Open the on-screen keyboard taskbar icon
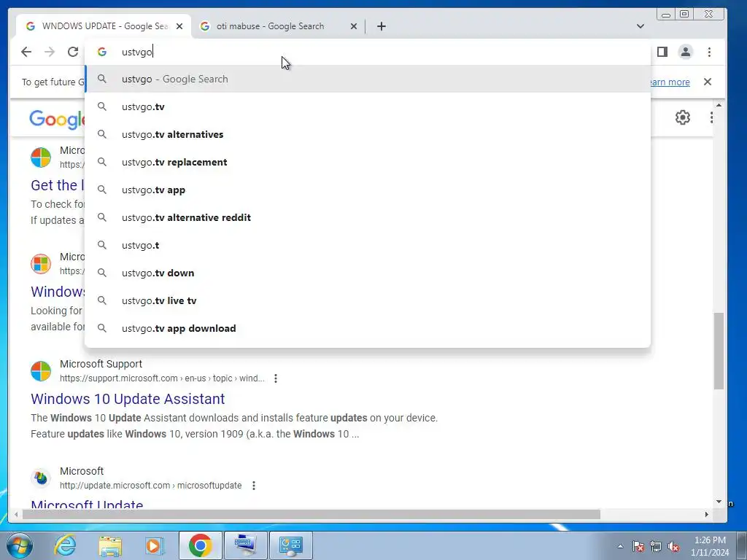 [245, 545]
